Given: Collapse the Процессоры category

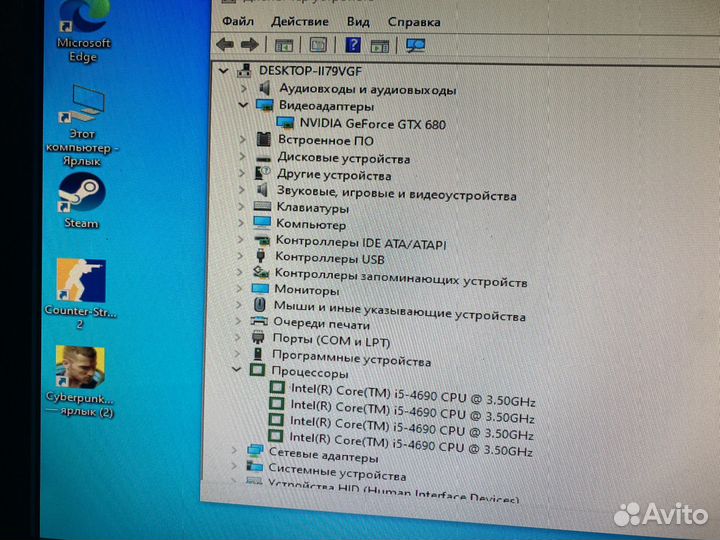Looking at the screenshot, I should pos(236,370).
